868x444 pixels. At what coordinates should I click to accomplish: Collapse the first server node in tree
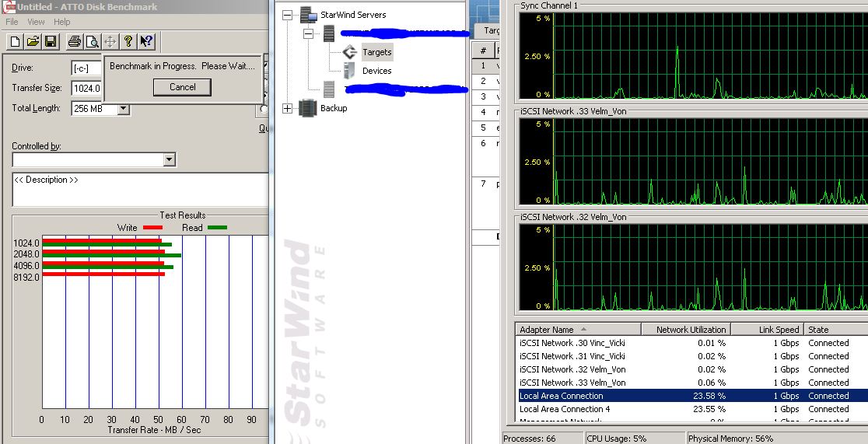pyautogui.click(x=308, y=33)
